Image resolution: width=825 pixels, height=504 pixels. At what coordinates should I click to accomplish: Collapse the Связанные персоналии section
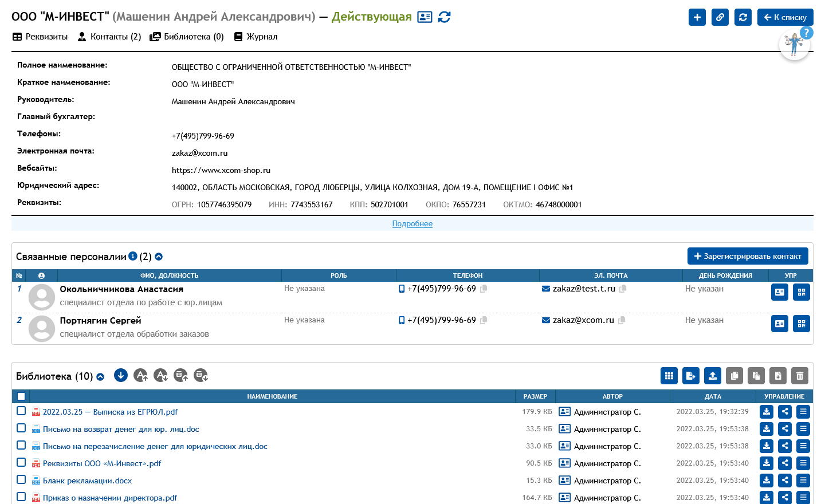click(x=159, y=257)
